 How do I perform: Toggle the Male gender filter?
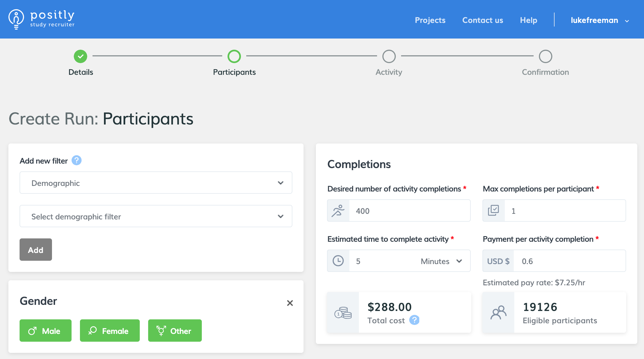coord(46,331)
